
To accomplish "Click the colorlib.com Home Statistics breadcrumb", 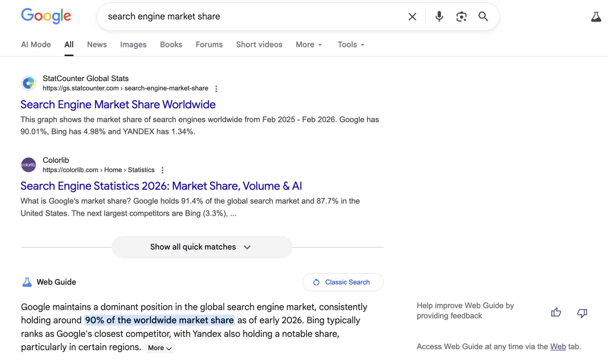I will pos(98,170).
